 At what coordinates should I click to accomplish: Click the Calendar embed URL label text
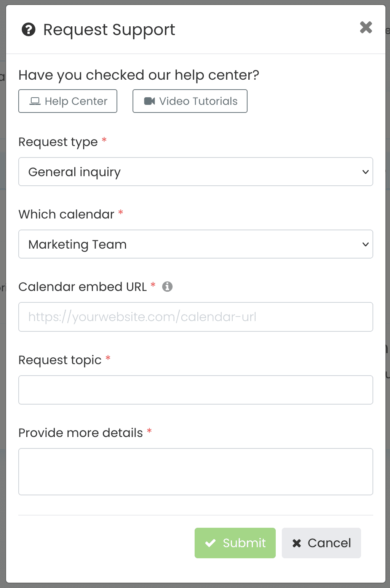click(x=82, y=287)
